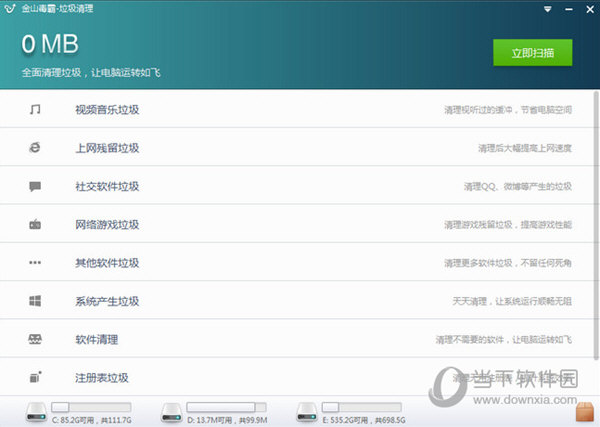The image size is (600, 427).
Task: Click the music note icon for 视频音乐垃圾
Action: 35,109
